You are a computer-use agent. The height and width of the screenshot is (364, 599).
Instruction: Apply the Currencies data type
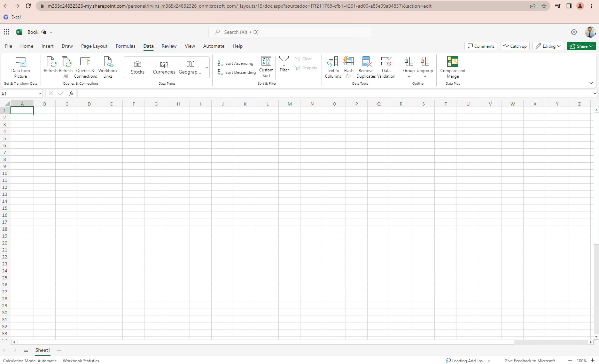tap(164, 67)
